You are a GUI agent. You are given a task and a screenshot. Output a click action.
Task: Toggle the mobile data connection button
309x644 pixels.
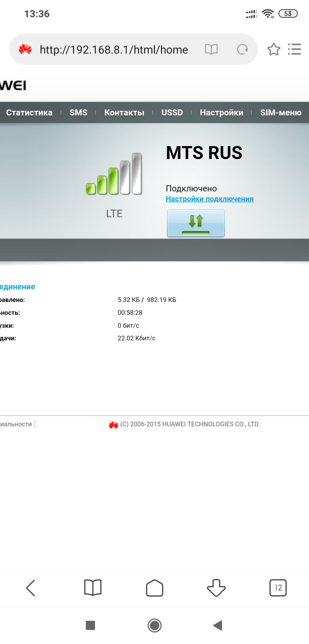coord(196,223)
